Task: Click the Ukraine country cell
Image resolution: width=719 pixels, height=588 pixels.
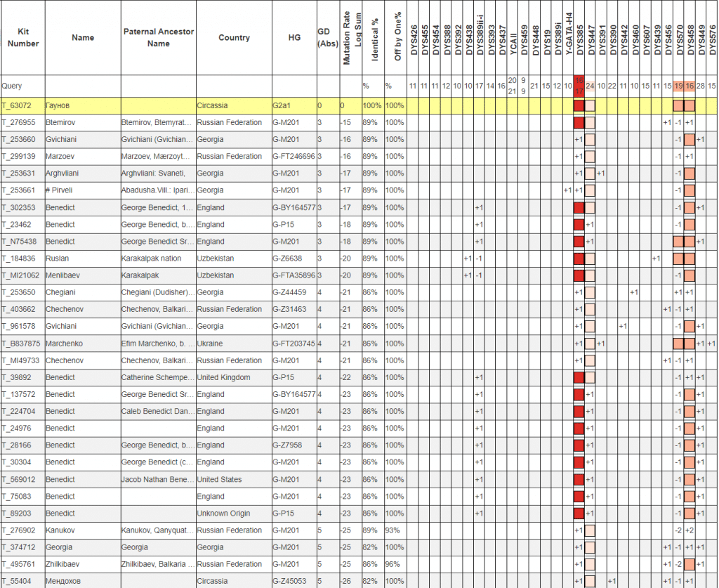Action: [210, 344]
